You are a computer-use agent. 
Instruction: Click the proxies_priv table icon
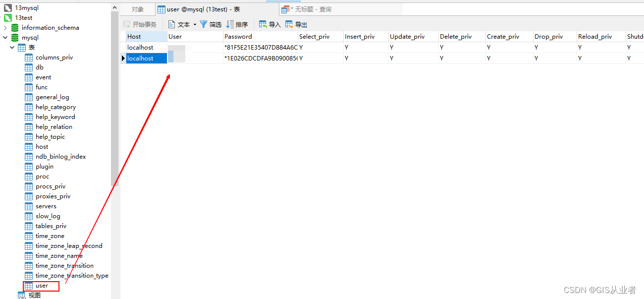[x=29, y=196]
